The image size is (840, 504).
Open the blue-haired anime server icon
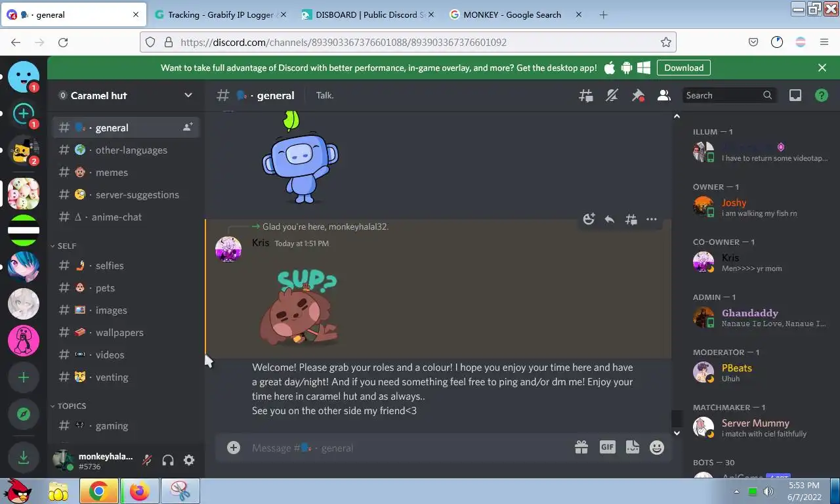[24, 267]
